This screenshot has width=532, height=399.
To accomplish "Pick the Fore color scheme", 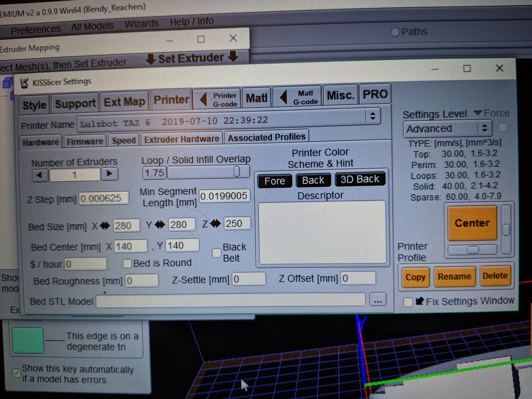I will [x=275, y=181].
